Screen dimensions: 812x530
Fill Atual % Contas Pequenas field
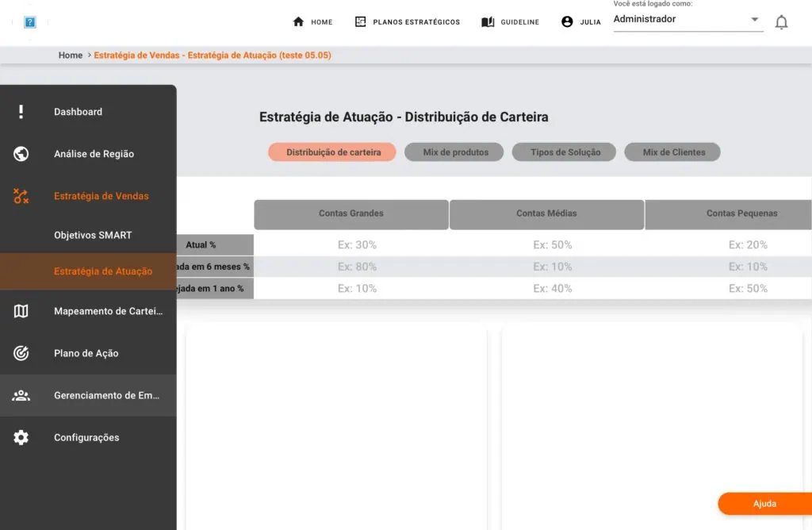click(x=729, y=244)
